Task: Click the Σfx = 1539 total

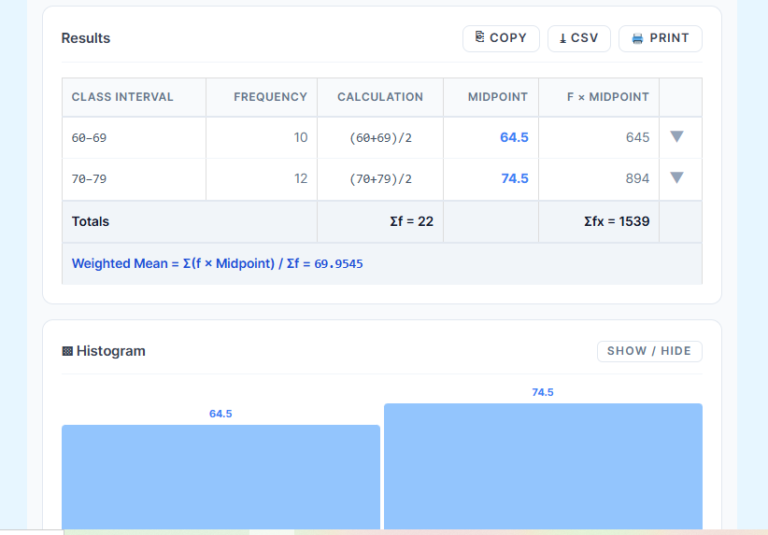Action: [617, 221]
